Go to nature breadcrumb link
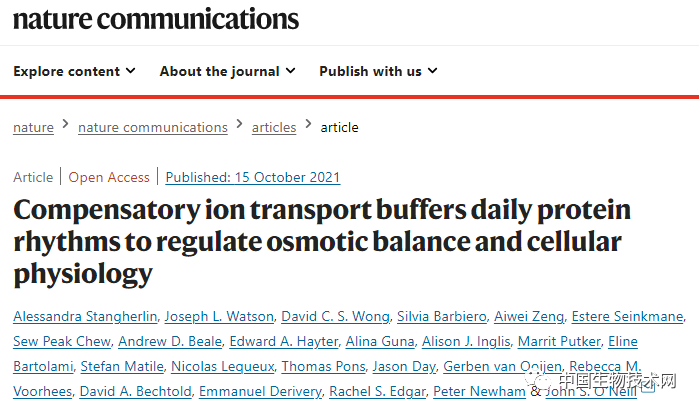Viewport: 699px width, 411px height. pos(33,127)
